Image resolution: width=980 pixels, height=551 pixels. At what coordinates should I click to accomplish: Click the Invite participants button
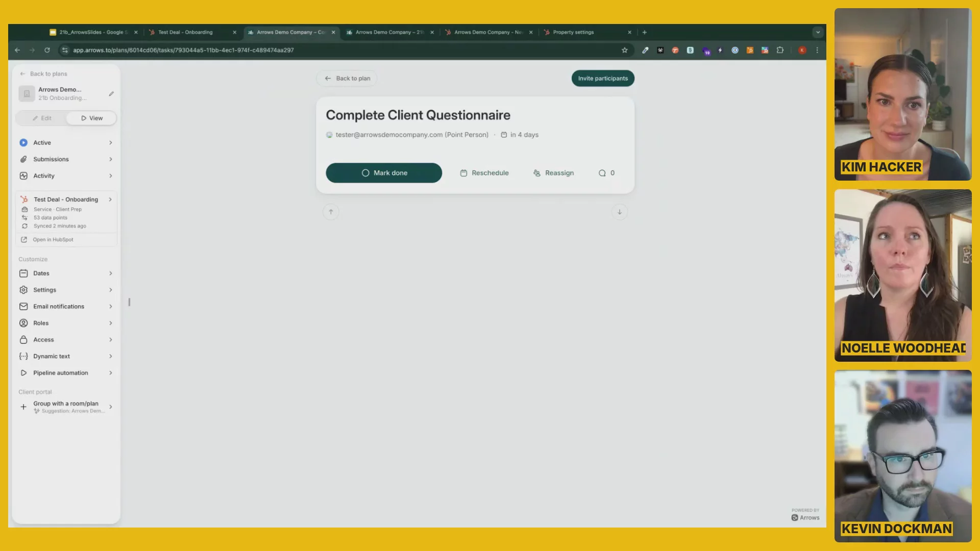(x=603, y=79)
